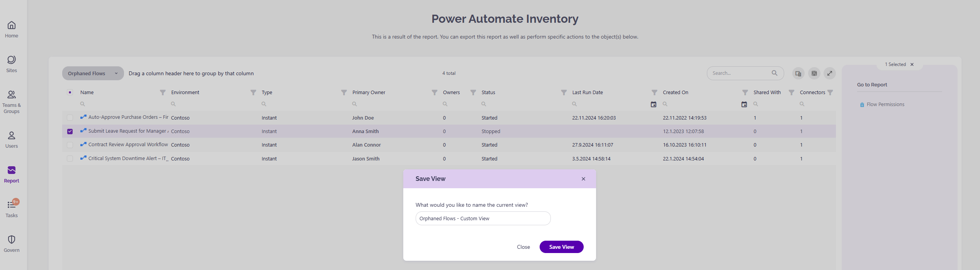Click Critical System Downtime Alert flow name
The height and width of the screenshot is (270, 980).
click(128, 158)
